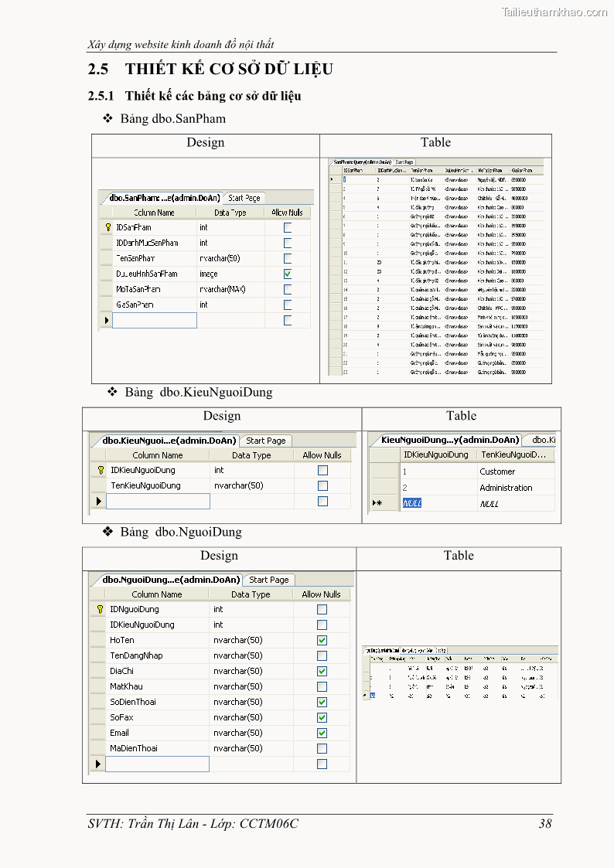Open the Start Page tab beside dbo.KieuNguoi
The height and width of the screenshot is (868, 614).
click(x=265, y=441)
